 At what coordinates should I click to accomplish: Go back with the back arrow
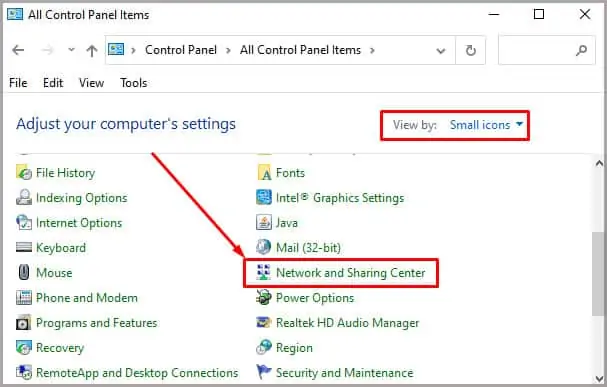click(x=18, y=50)
